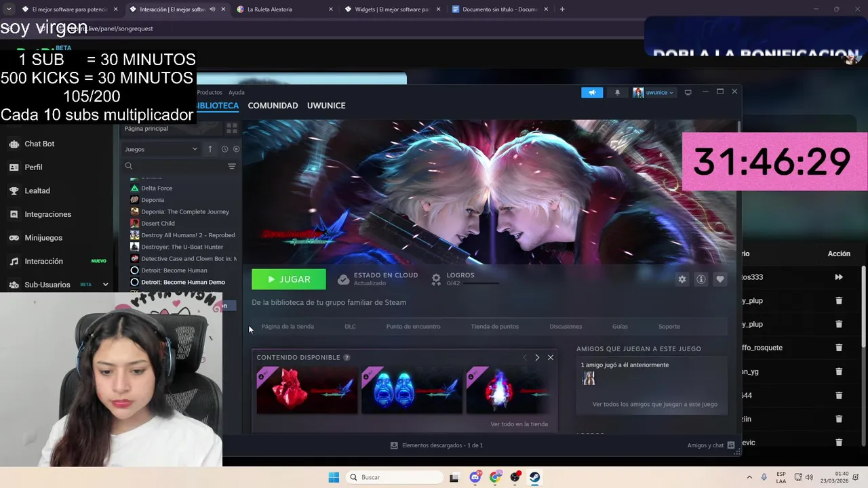Open Discusiones link

tap(566, 327)
